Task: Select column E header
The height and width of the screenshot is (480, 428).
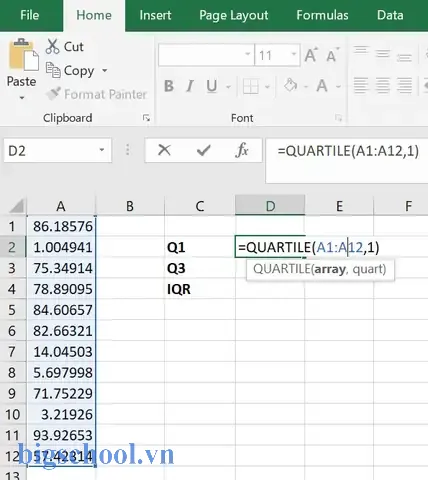Action: click(339, 206)
